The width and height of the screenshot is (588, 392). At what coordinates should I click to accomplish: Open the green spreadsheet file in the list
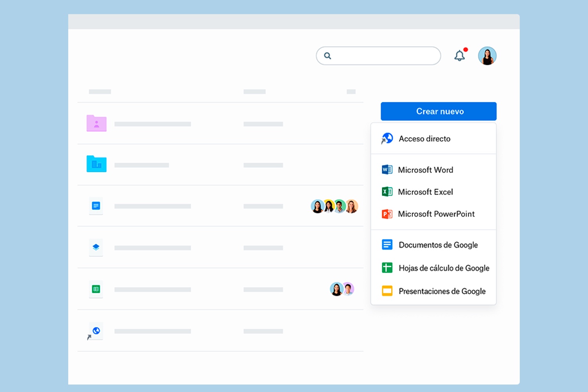pyautogui.click(x=96, y=289)
